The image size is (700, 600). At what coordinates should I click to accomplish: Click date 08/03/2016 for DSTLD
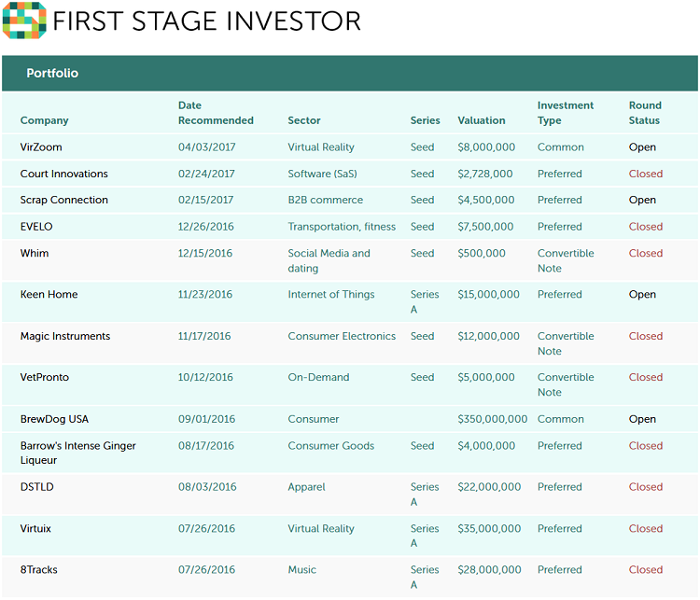(207, 487)
